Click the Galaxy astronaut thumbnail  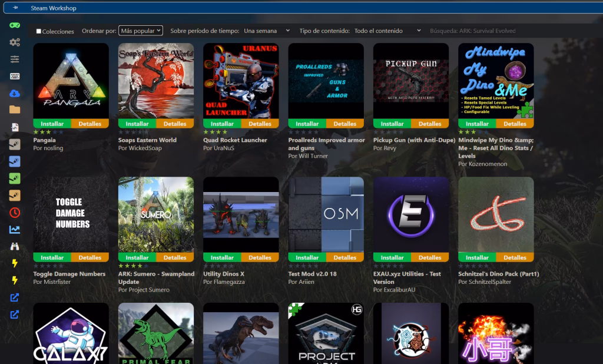coord(71,333)
